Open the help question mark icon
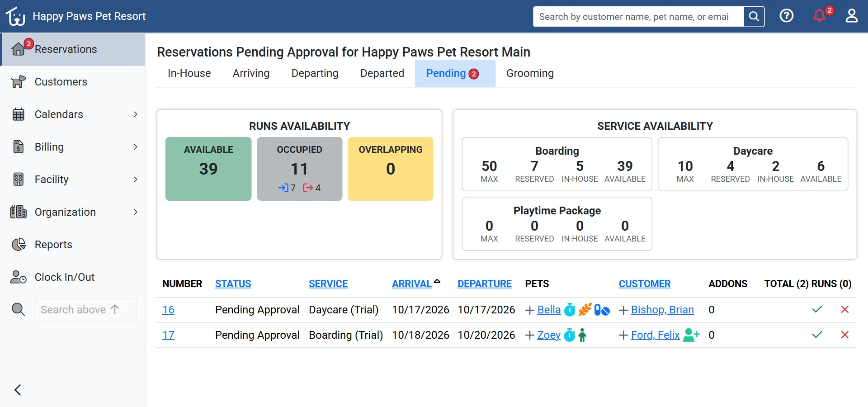This screenshot has width=868, height=407. 787,16
